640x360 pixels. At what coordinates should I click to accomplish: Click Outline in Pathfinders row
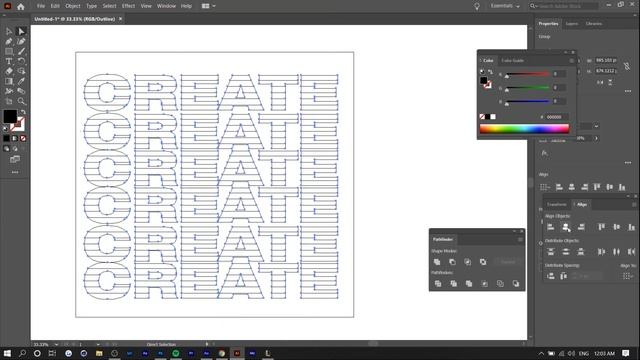(x=500, y=283)
